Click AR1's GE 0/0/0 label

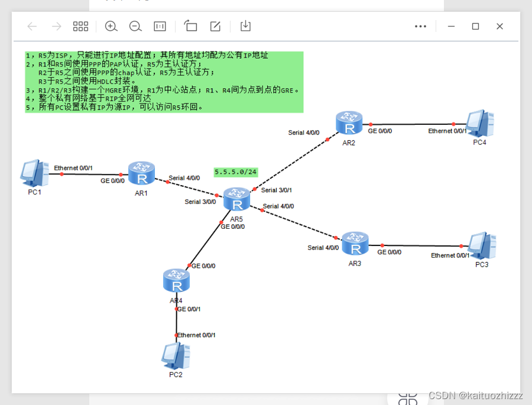[x=112, y=181]
